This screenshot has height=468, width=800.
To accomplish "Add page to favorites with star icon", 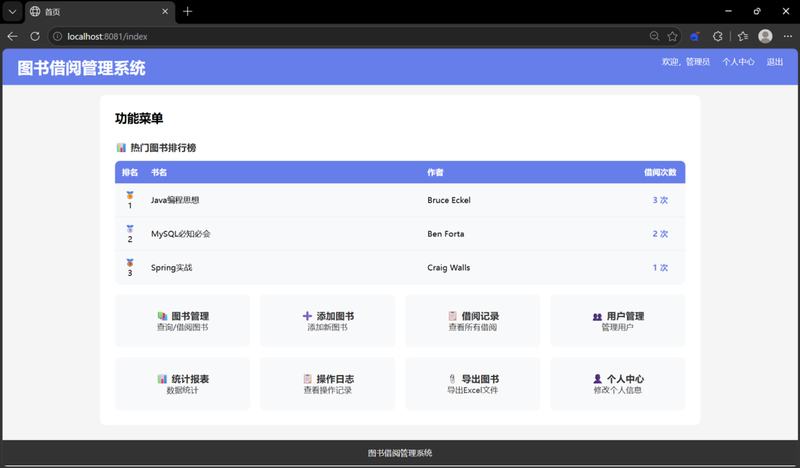I will [x=672, y=36].
